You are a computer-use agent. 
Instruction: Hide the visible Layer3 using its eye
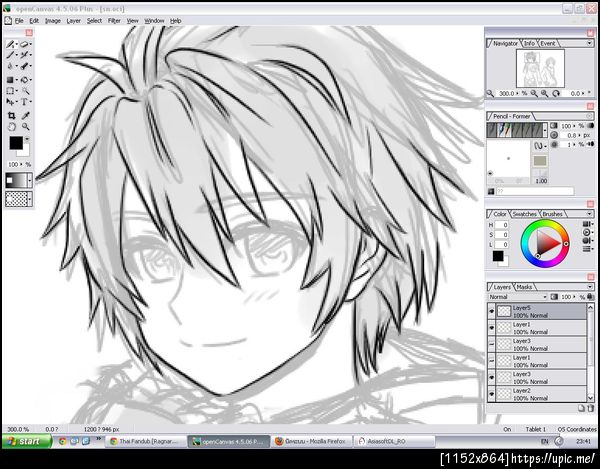point(492,378)
